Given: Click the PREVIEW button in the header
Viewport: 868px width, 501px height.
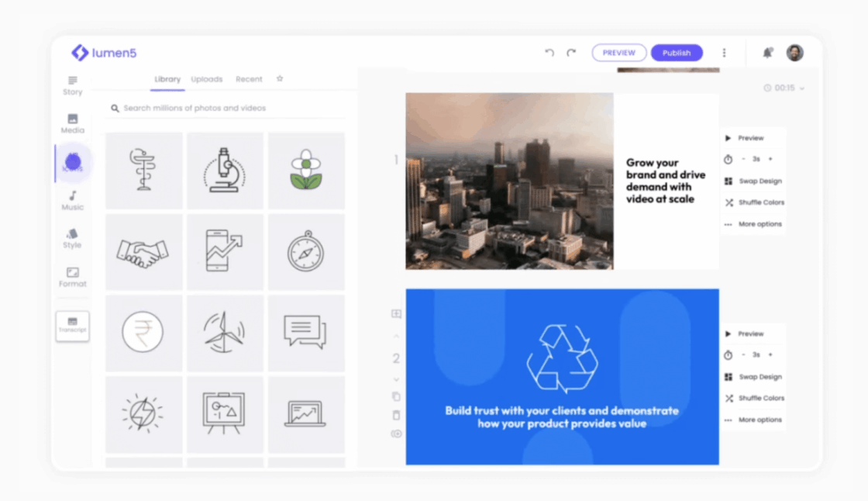Looking at the screenshot, I should (619, 53).
